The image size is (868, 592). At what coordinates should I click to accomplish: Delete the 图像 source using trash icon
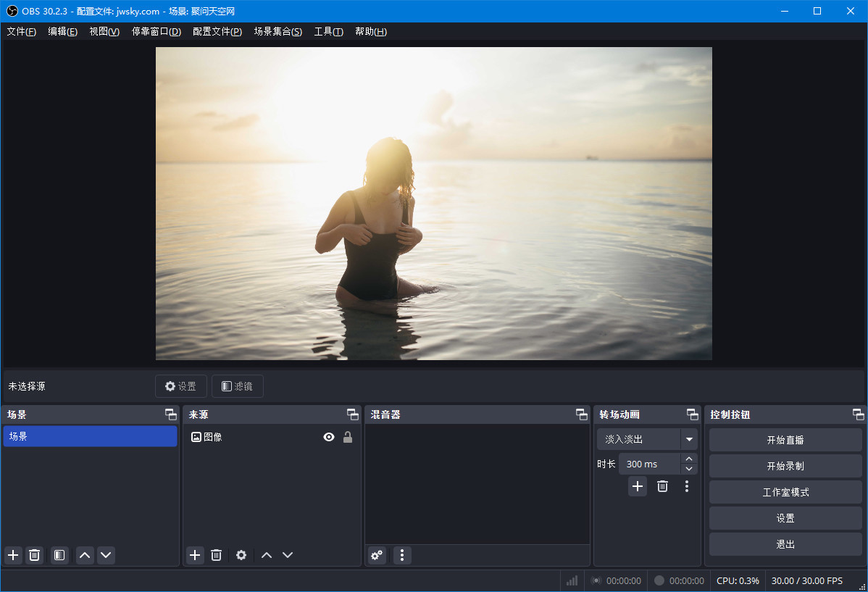[x=217, y=555]
